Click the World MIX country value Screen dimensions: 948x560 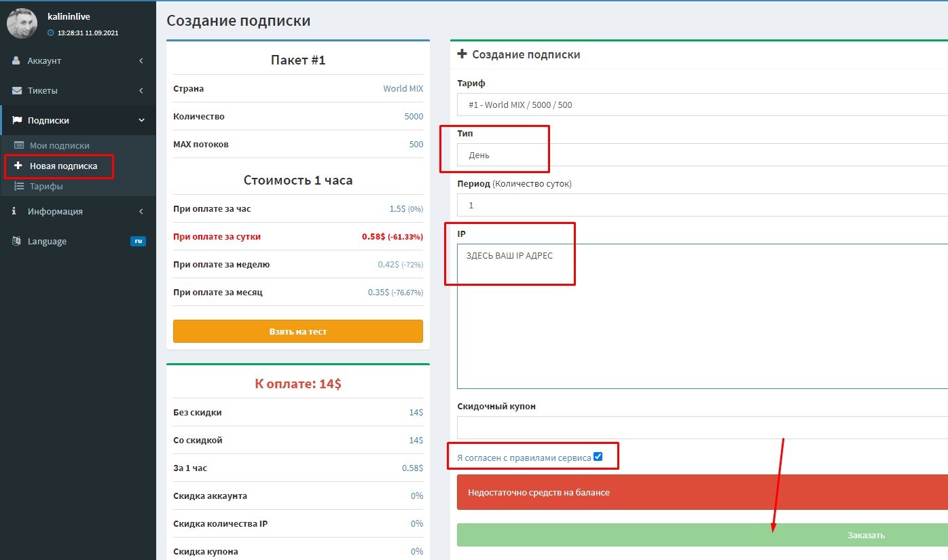pos(403,88)
